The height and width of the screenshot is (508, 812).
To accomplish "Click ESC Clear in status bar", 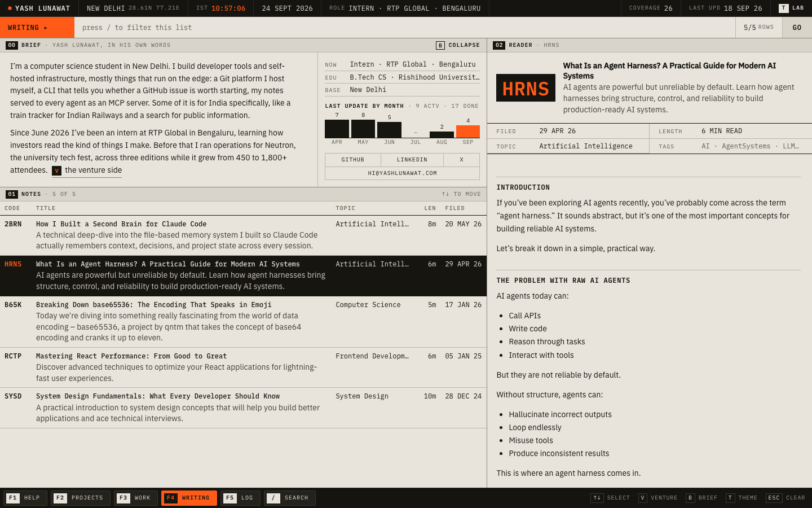I will pyautogui.click(x=785, y=498).
